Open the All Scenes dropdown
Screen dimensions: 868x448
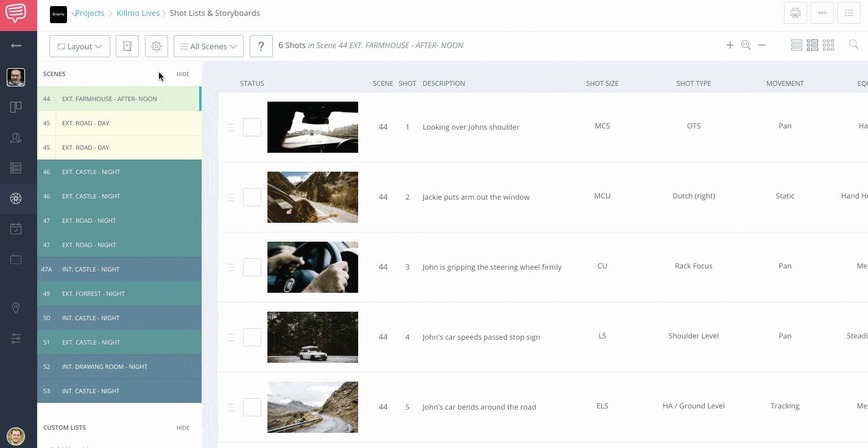coord(208,46)
